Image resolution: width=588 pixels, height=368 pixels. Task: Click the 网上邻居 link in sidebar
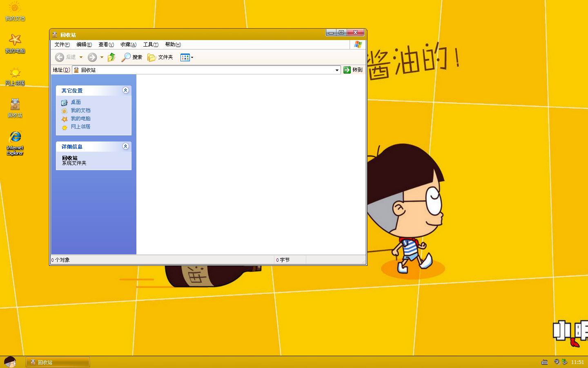[80, 127]
